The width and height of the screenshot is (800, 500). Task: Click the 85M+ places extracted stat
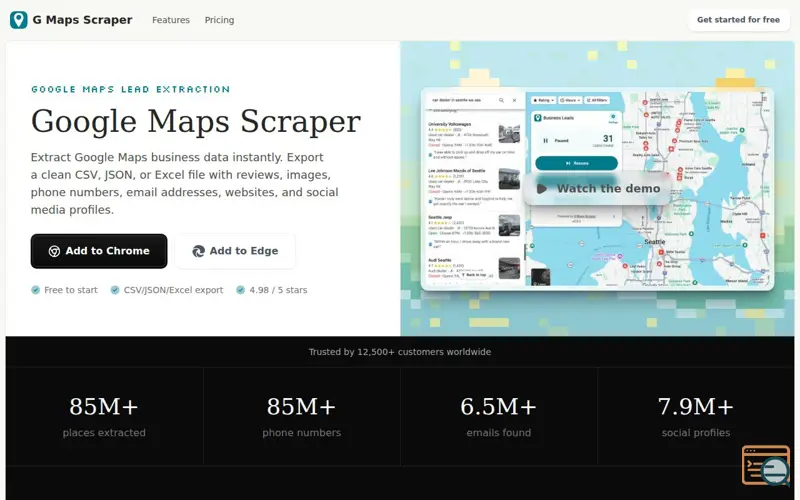pos(104,416)
